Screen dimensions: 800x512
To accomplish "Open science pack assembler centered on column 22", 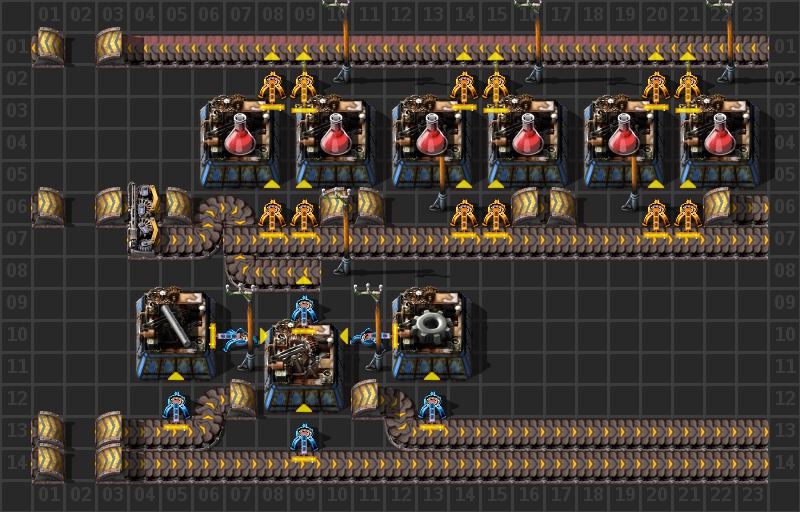I will [x=720, y=143].
